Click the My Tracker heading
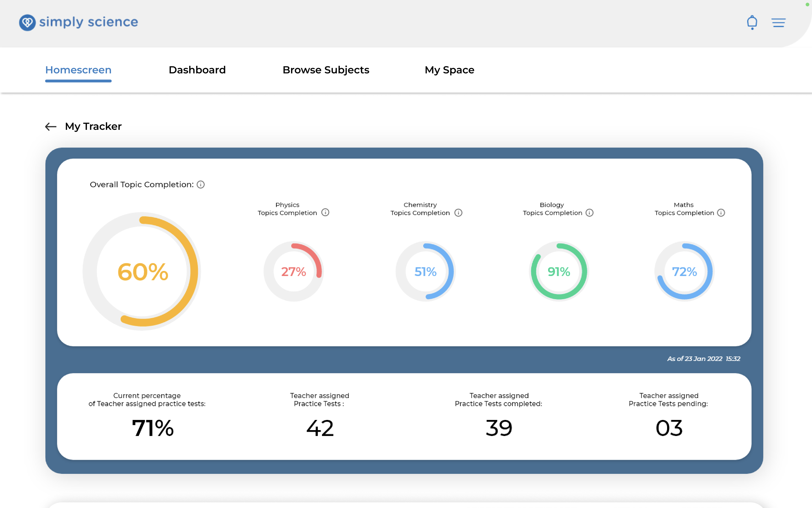 (x=93, y=126)
